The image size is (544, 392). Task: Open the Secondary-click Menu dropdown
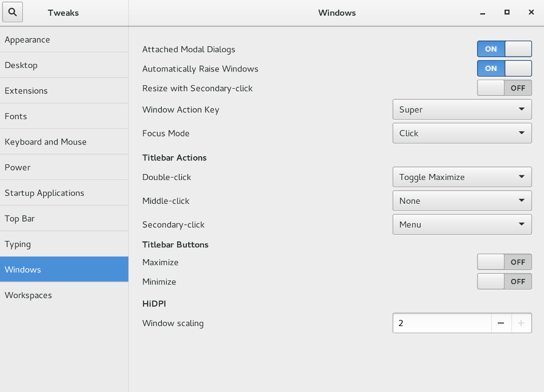[462, 224]
